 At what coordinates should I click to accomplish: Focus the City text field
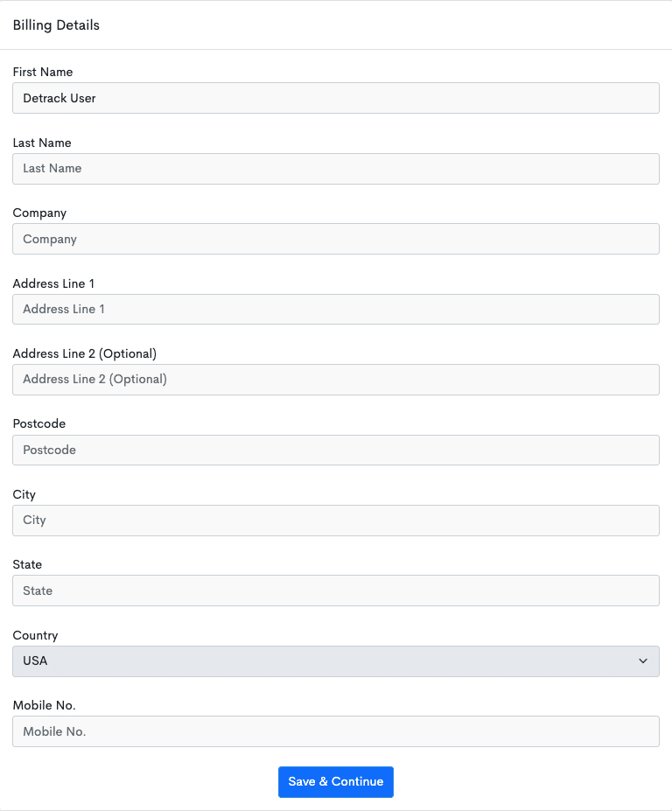[x=336, y=521]
